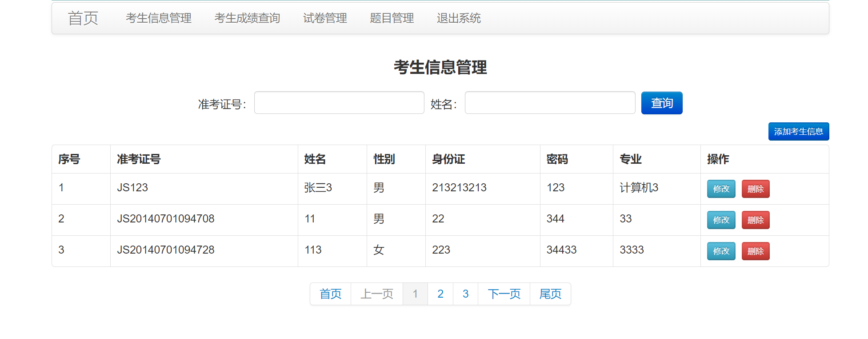The image size is (868, 339).
Task: Open 题目管理 from the navbar
Action: [392, 18]
